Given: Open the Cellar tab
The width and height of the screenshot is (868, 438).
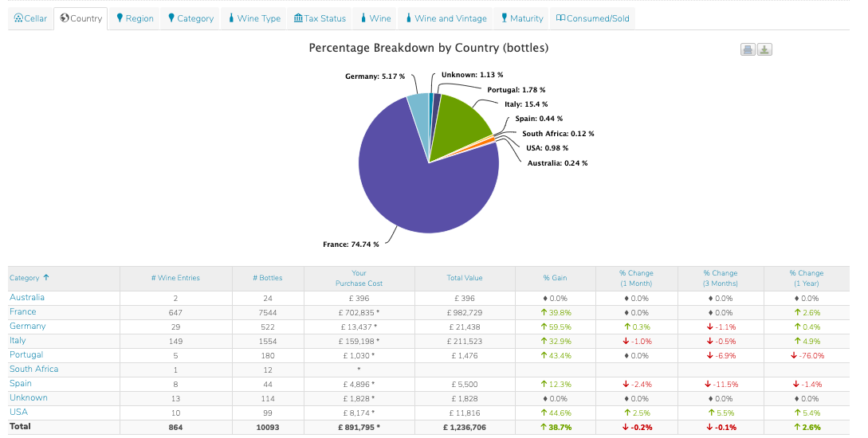Looking at the screenshot, I should [x=31, y=18].
